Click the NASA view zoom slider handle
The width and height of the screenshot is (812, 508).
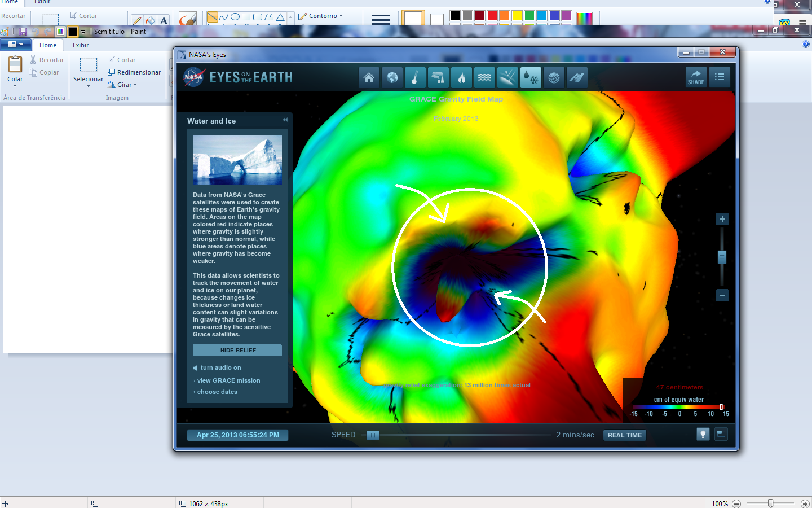pyautogui.click(x=722, y=257)
